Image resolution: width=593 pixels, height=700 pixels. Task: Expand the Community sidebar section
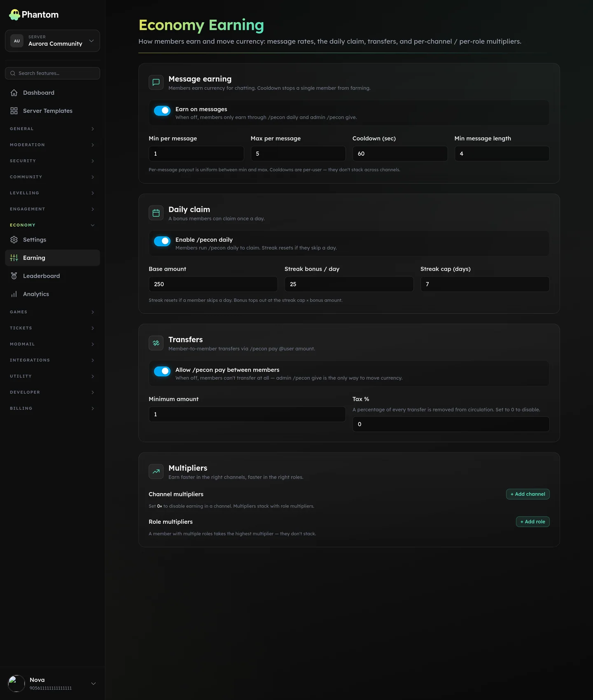pyautogui.click(x=52, y=177)
